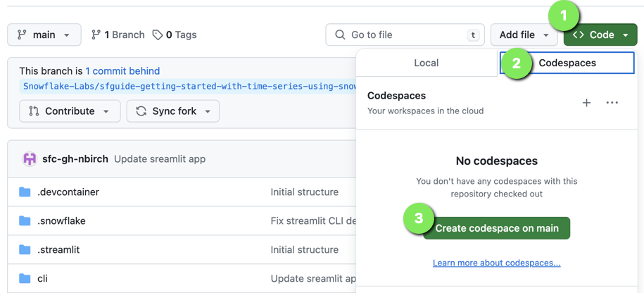Open the Update sreamlit app commit message
Image resolution: width=644 pixels, height=293 pixels.
160,159
